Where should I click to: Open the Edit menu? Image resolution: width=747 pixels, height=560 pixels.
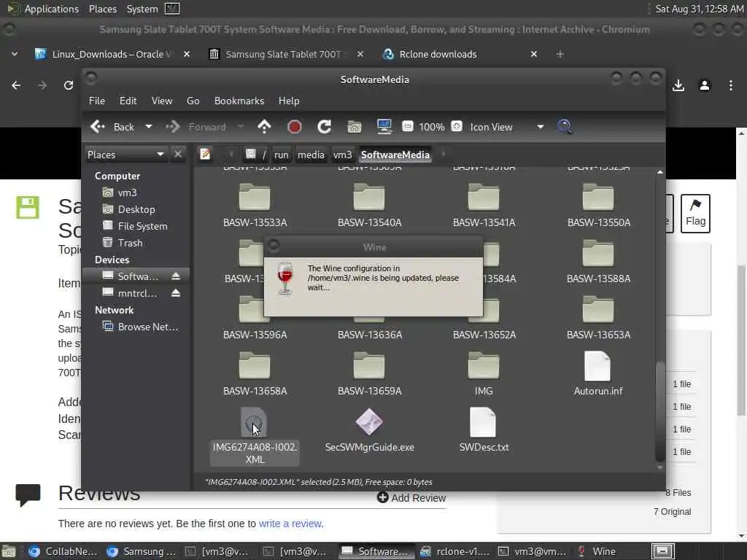[x=128, y=101]
